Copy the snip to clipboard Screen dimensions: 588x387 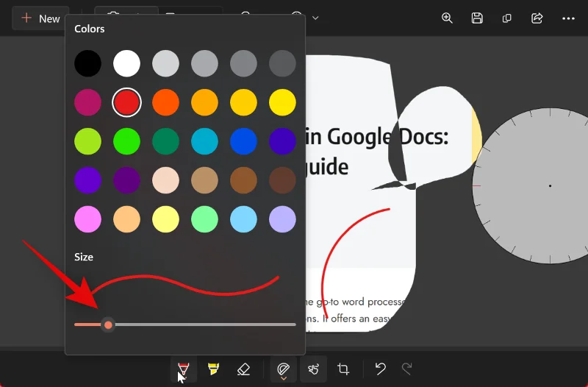[x=507, y=18]
